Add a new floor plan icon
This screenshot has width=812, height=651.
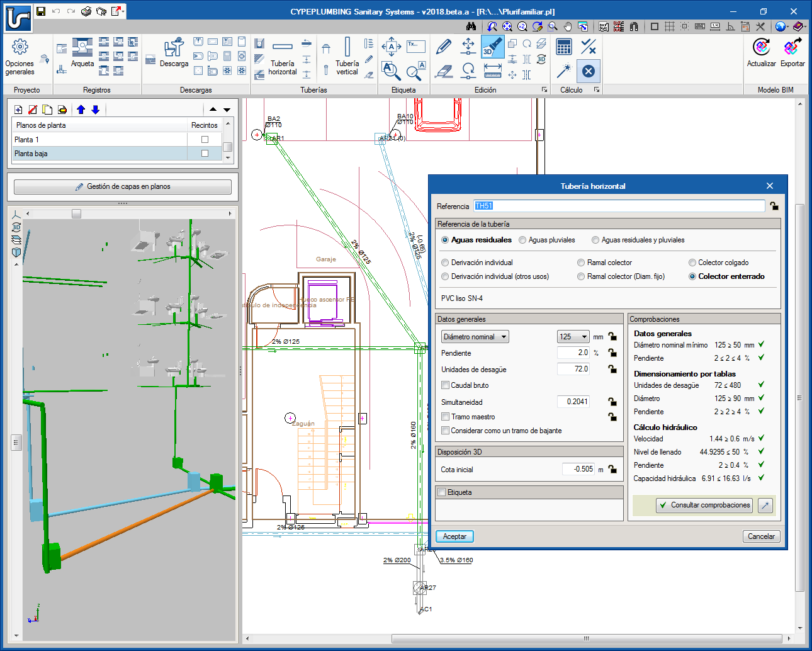click(x=18, y=110)
